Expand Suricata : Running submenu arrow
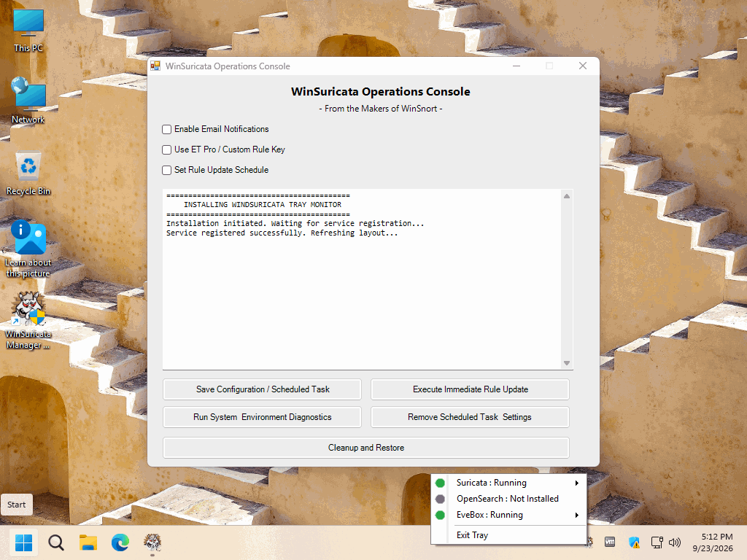747x560 pixels. click(577, 483)
